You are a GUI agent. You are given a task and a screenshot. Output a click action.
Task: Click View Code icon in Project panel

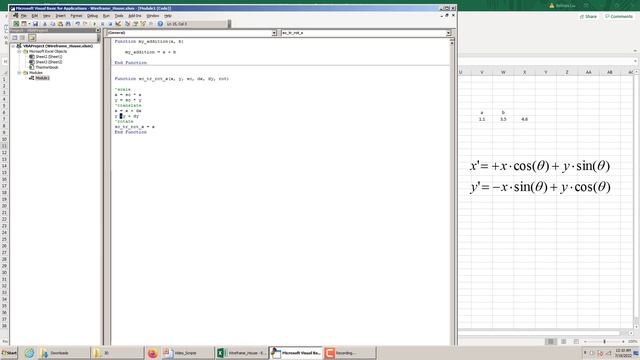15,38
